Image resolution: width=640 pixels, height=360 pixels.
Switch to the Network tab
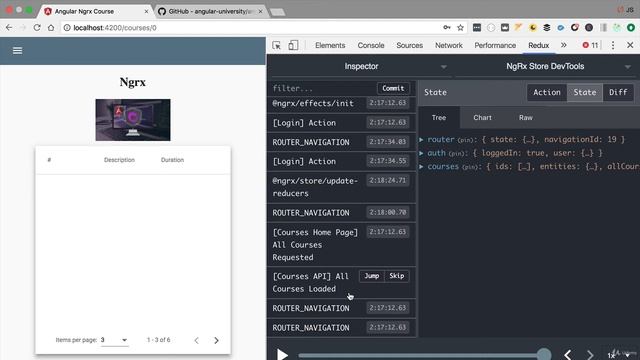click(449, 45)
